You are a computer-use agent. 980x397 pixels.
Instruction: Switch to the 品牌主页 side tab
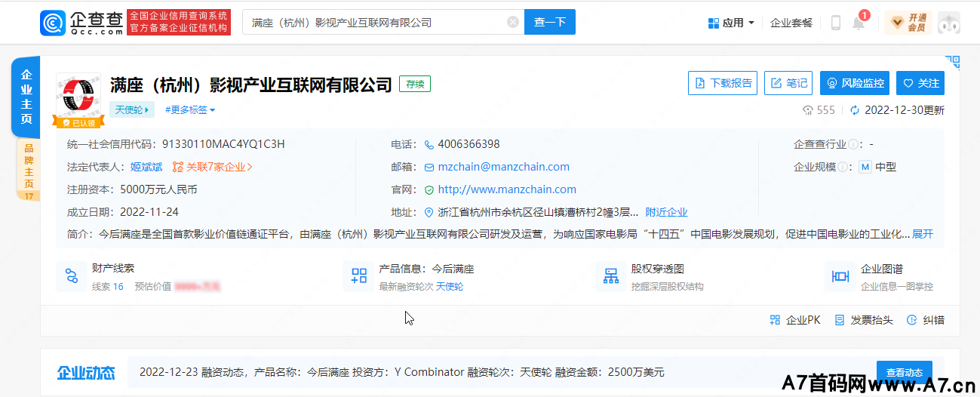(x=28, y=171)
